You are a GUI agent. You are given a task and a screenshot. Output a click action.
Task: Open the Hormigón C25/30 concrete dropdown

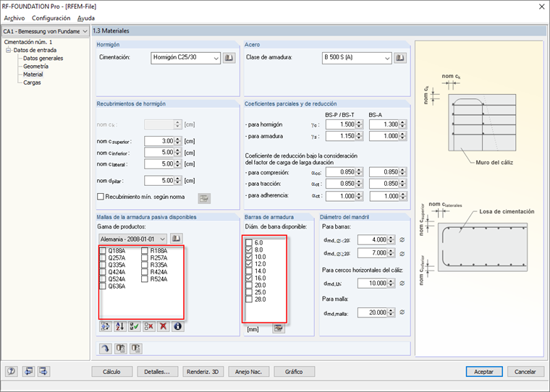pyautogui.click(x=216, y=58)
